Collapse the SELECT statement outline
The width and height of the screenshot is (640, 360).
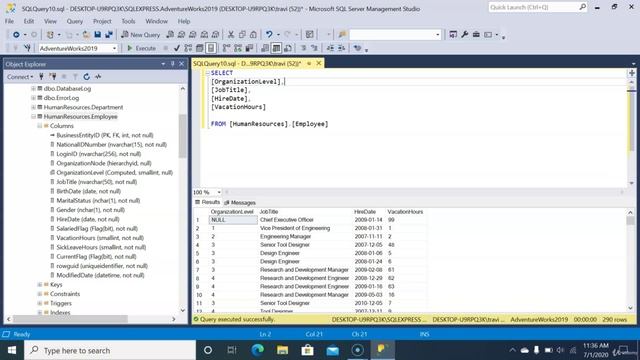[x=207, y=73]
